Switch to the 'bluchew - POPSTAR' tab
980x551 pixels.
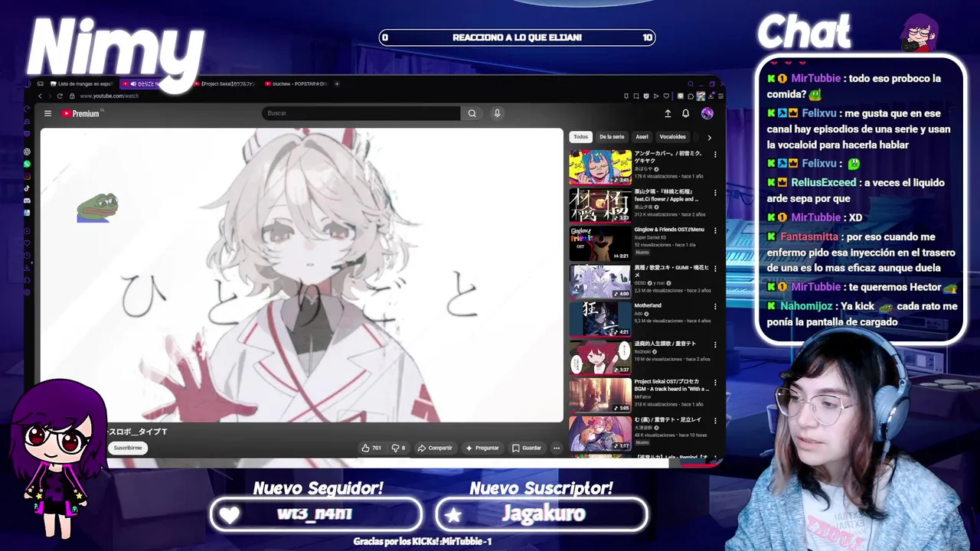[x=296, y=83]
